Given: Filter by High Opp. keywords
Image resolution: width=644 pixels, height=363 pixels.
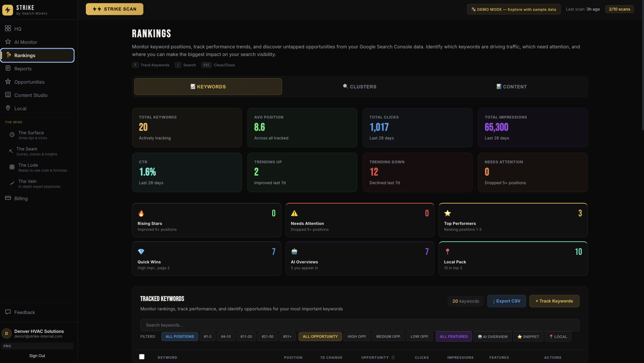Looking at the screenshot, I should point(357,337).
